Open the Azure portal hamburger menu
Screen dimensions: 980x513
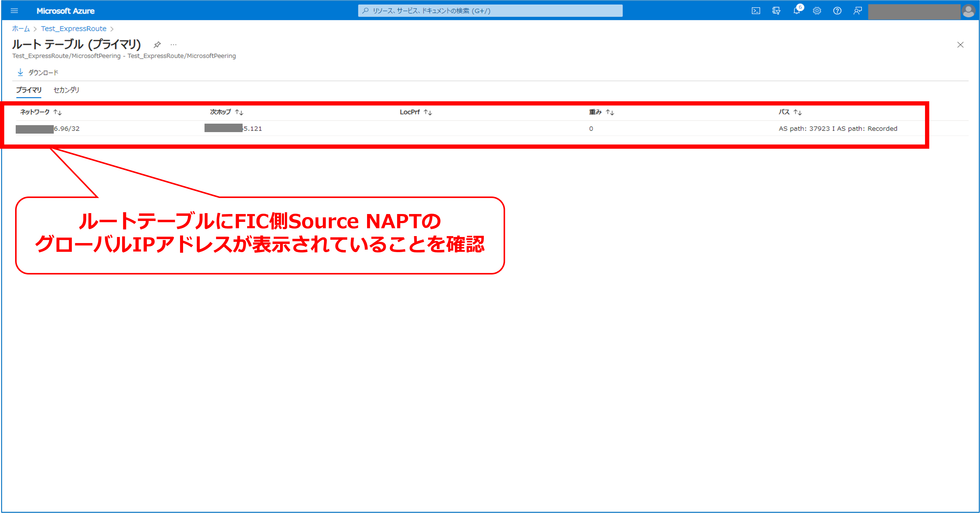tap(14, 11)
